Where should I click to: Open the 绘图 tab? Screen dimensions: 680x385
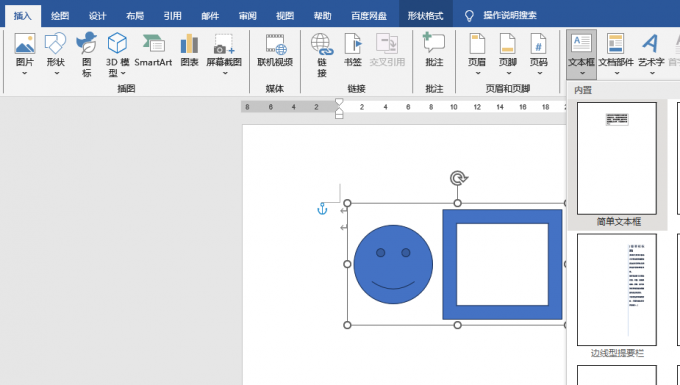pos(60,16)
